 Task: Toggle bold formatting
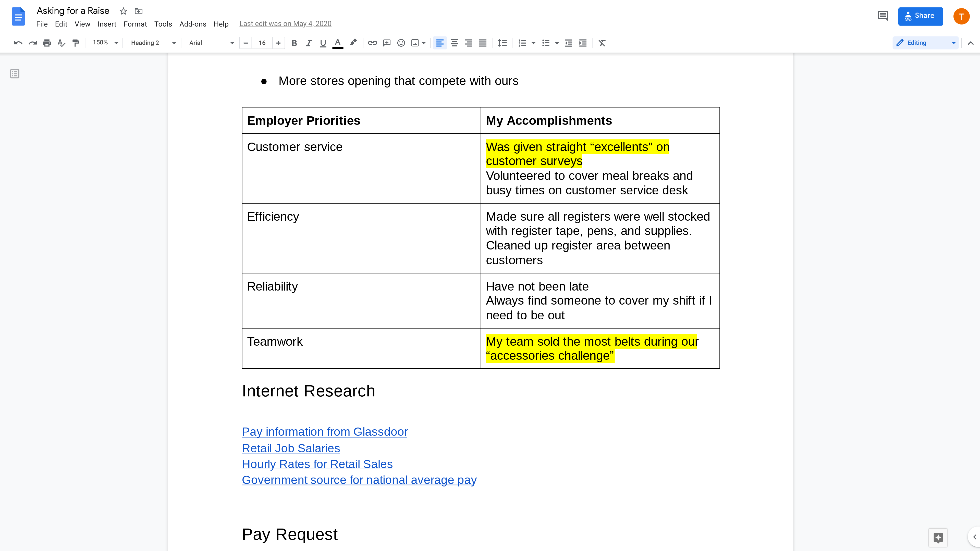click(294, 43)
